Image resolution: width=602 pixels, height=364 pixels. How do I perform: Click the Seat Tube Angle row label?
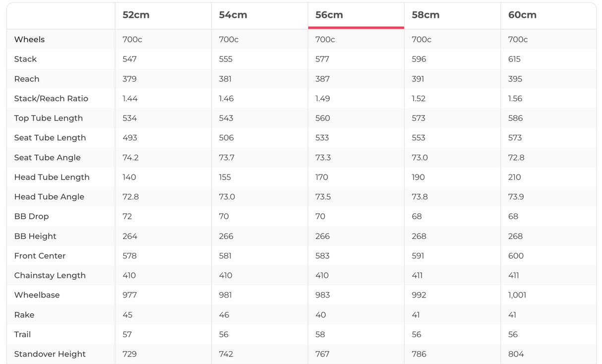(x=47, y=158)
